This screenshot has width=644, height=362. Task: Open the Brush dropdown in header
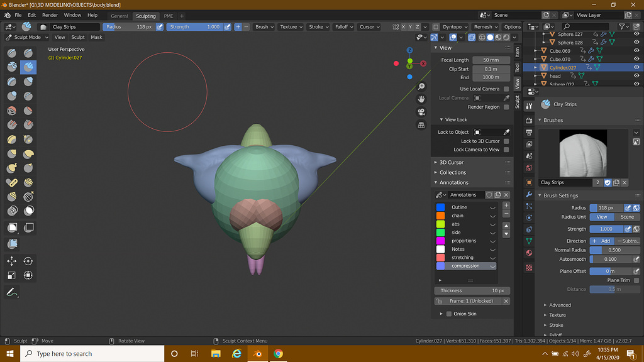tap(264, 26)
